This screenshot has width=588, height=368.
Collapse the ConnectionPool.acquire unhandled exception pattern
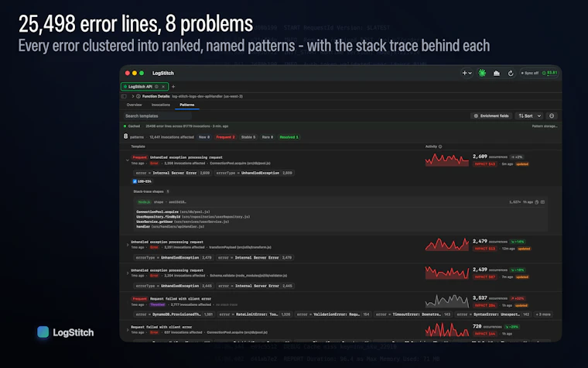128,160
